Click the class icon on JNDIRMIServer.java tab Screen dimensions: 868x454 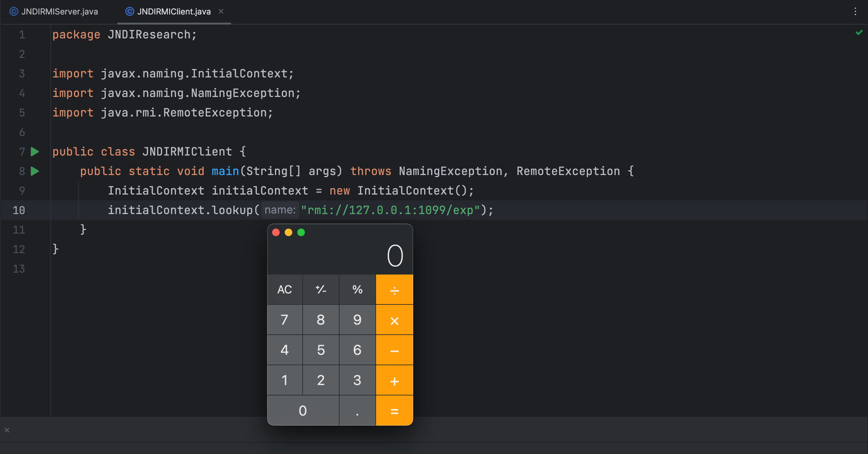pos(14,11)
